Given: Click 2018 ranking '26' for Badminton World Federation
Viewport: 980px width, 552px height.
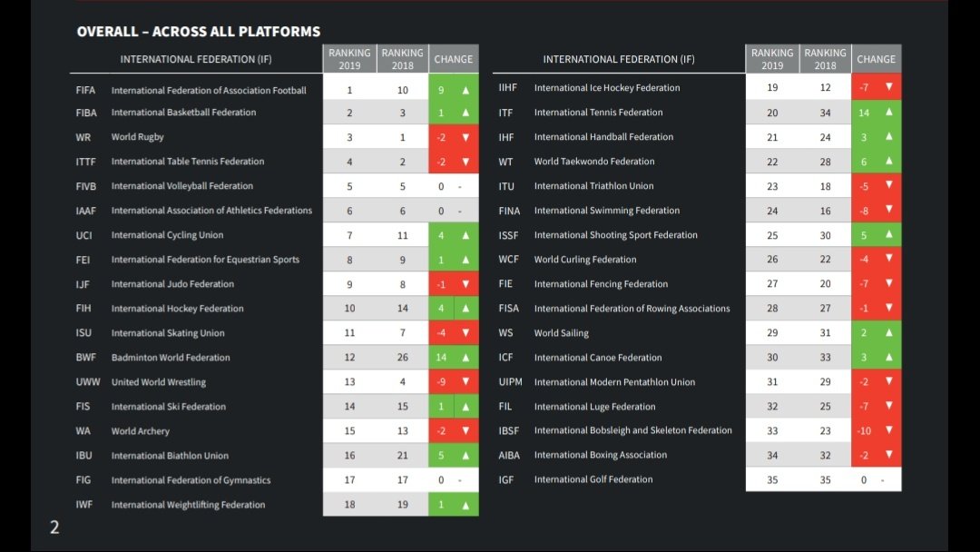Looking at the screenshot, I should click(x=403, y=358).
